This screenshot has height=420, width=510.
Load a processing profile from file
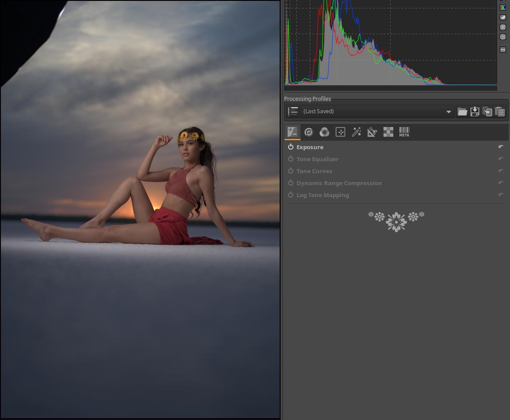pos(462,111)
